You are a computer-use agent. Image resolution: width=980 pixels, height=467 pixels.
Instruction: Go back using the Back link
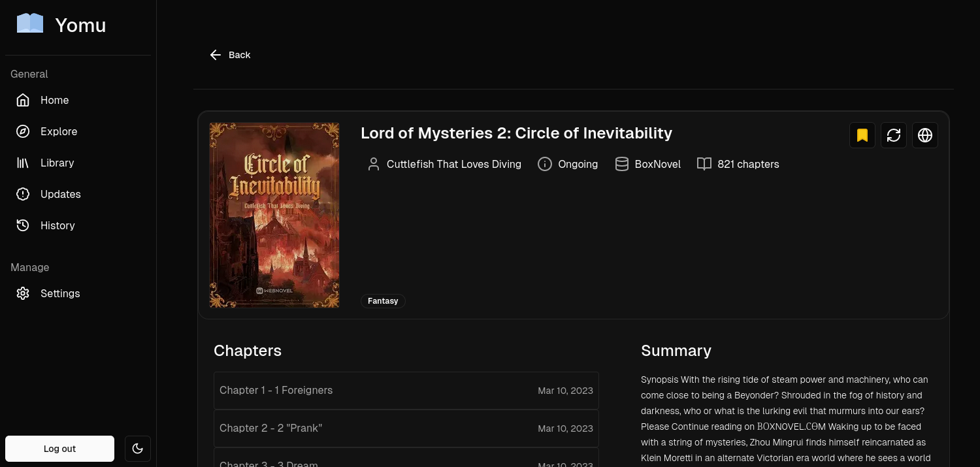230,55
